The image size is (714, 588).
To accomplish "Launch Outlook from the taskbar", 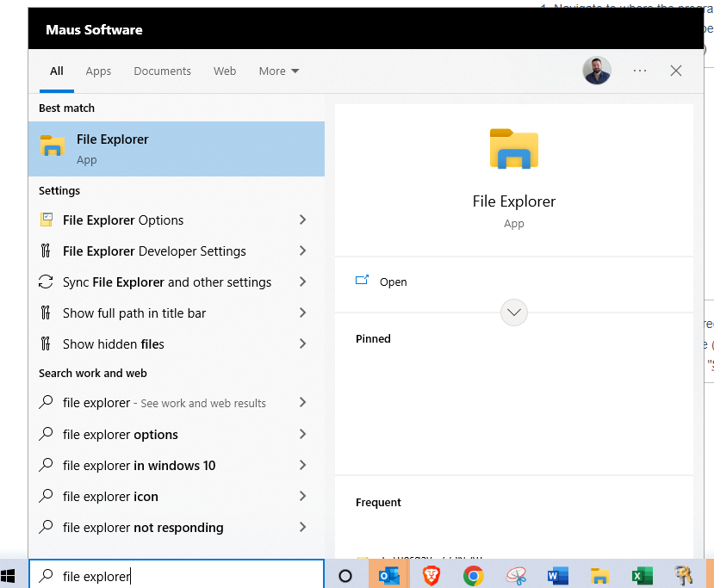I will click(x=389, y=575).
